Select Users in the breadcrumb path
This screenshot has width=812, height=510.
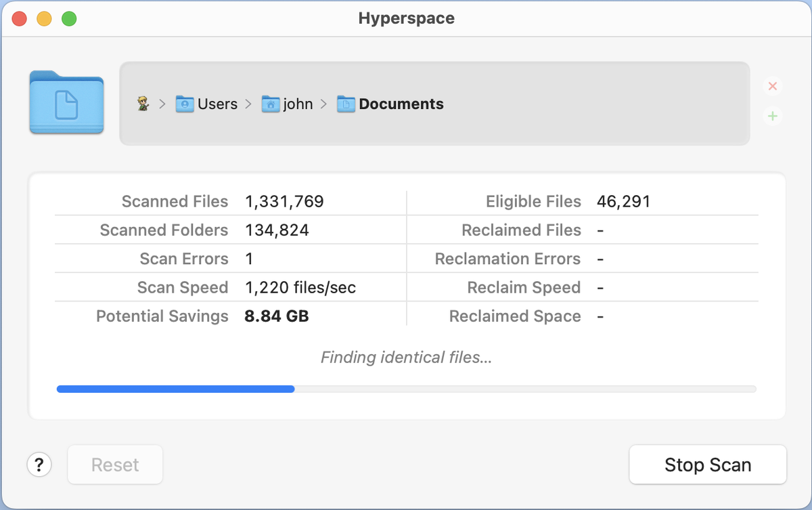pyautogui.click(x=218, y=104)
